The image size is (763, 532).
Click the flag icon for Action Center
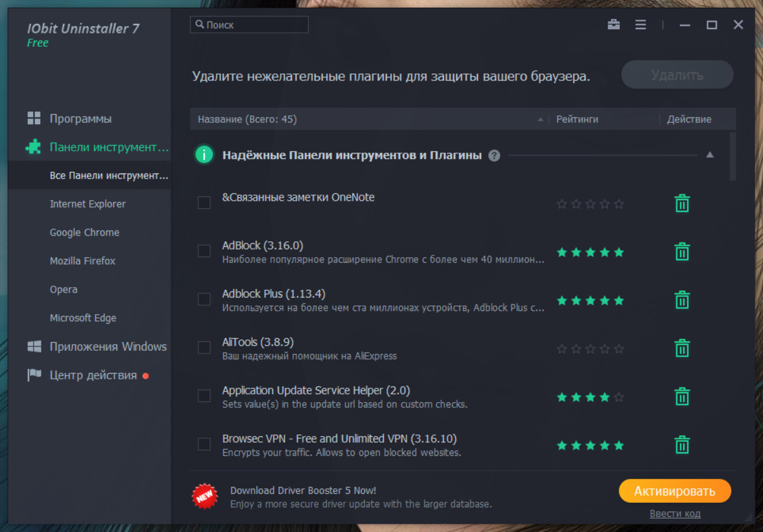[x=34, y=376]
